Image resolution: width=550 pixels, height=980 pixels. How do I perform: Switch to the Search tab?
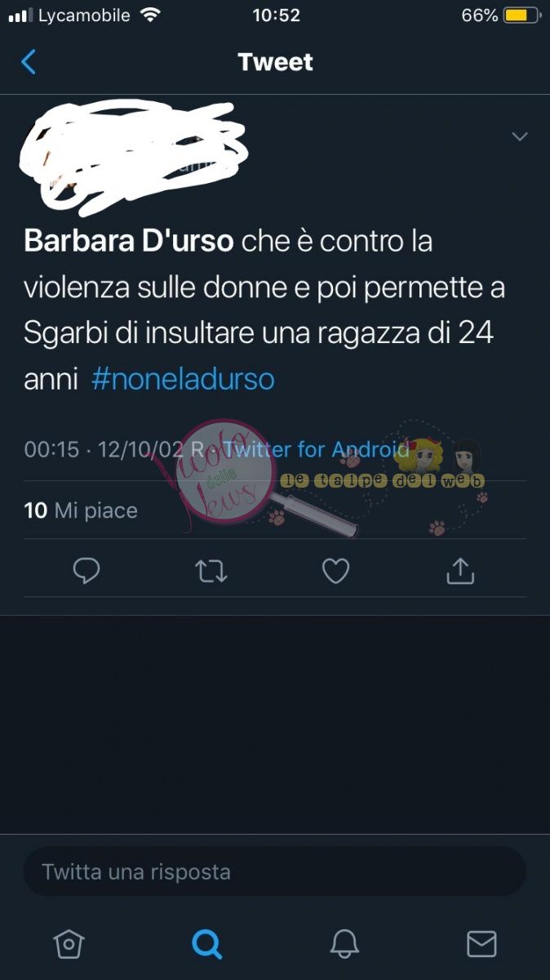click(x=206, y=944)
